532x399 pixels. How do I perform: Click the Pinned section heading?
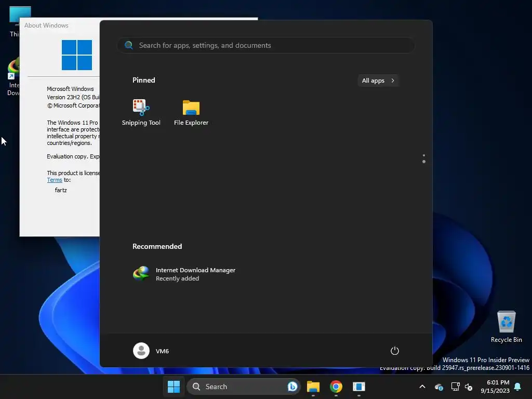coord(143,80)
